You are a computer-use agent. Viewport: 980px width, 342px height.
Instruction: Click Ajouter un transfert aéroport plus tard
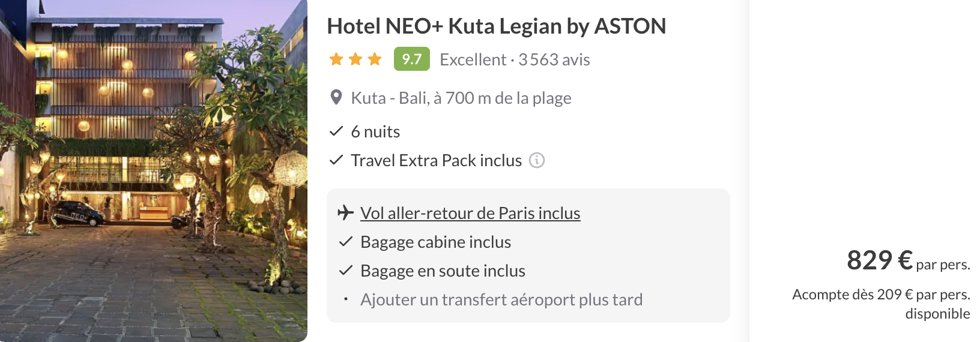(x=501, y=299)
